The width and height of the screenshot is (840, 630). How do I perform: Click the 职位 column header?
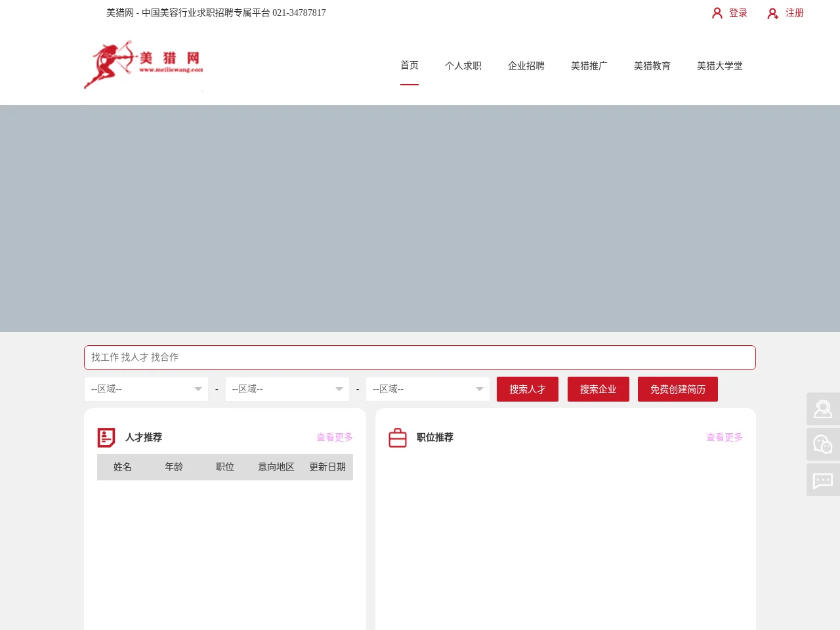[225, 467]
